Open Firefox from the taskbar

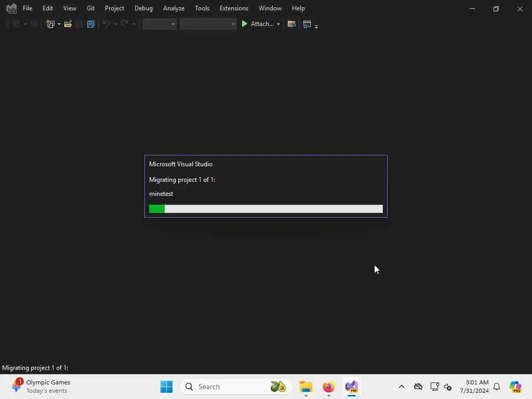coord(328,387)
